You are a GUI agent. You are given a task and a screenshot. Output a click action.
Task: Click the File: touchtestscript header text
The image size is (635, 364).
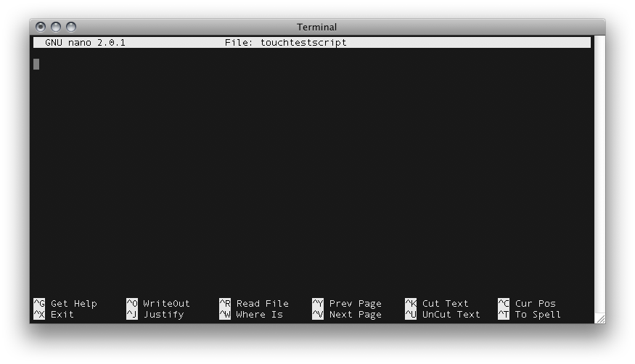pyautogui.click(x=285, y=43)
